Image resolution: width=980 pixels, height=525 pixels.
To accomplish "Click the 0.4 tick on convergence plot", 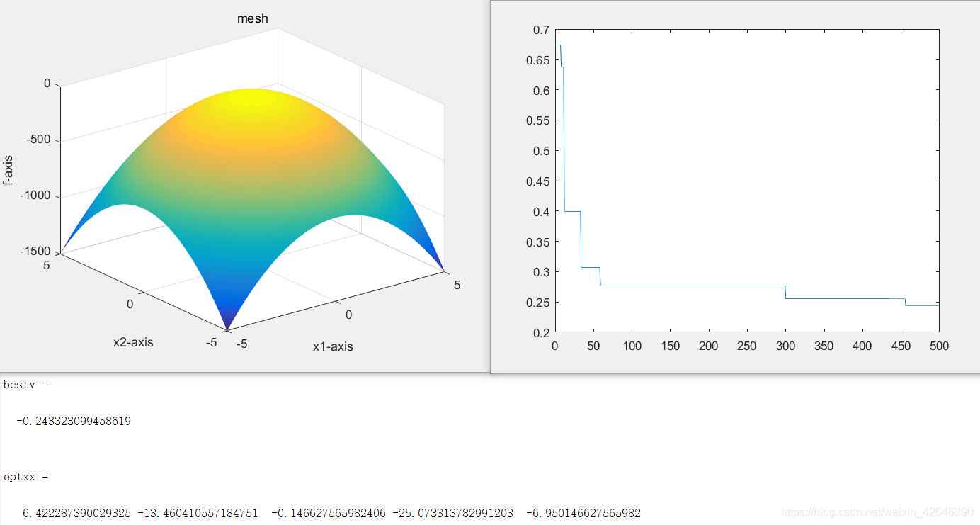I will pyautogui.click(x=542, y=211).
